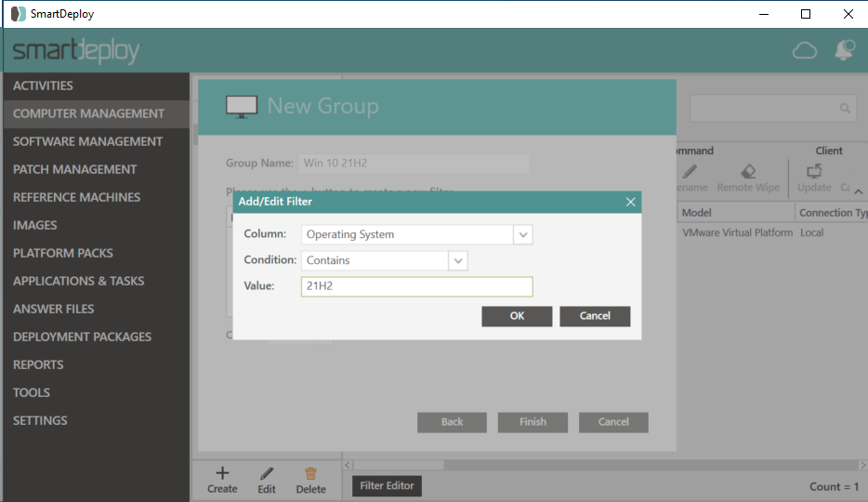Select Computer Management in the sidebar
Screen dimensions: 868x502
(97, 113)
